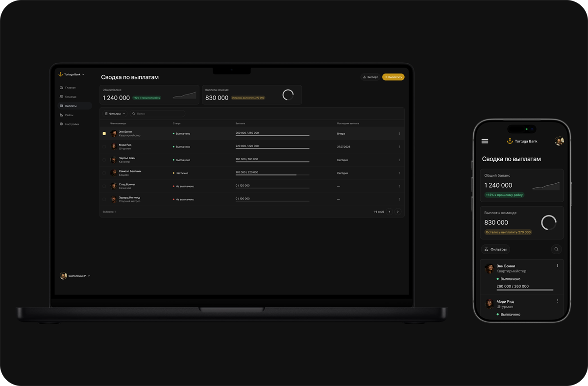Click Сэмюэл Беллами's payment progress bar
The height and width of the screenshot is (386, 588).
click(272, 175)
